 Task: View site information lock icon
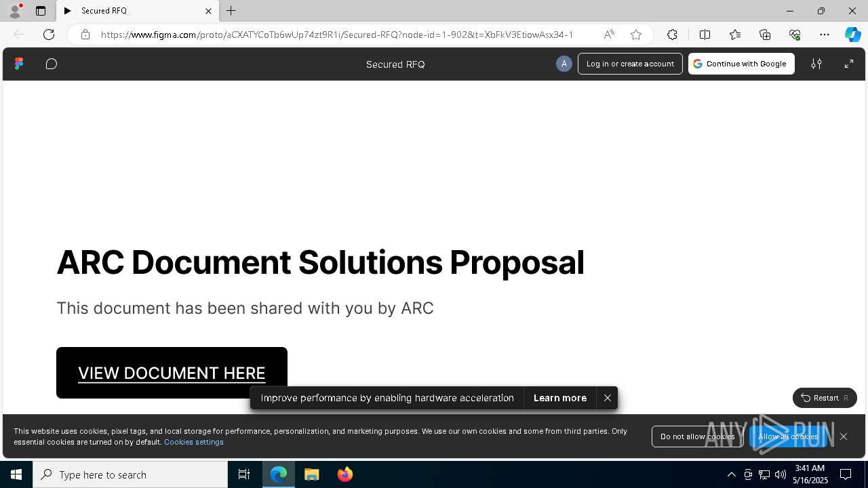[85, 35]
